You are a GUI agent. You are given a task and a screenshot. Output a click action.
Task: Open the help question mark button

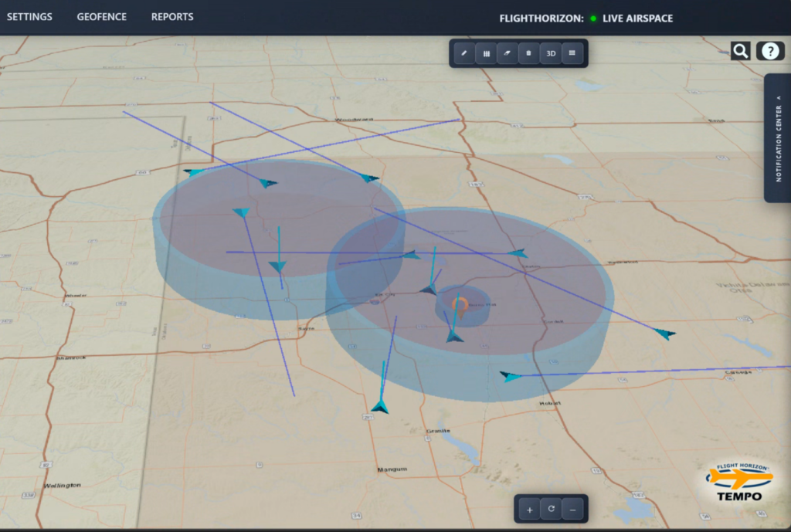point(770,51)
